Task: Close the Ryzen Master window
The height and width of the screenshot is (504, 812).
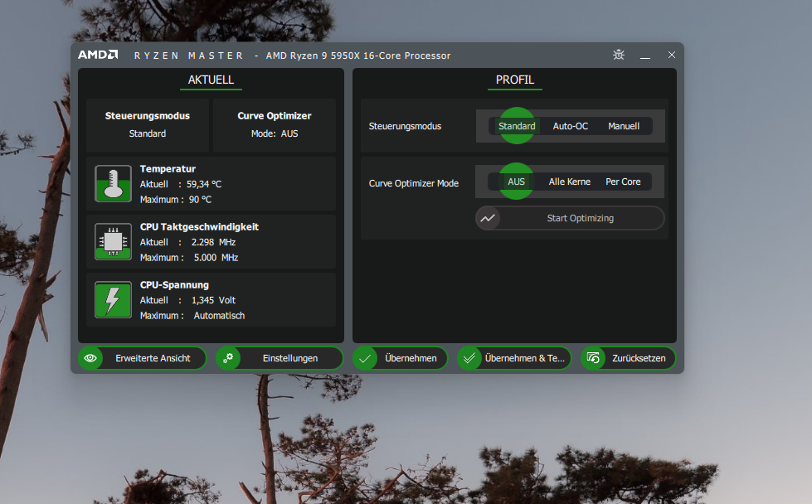Action: pyautogui.click(x=672, y=55)
